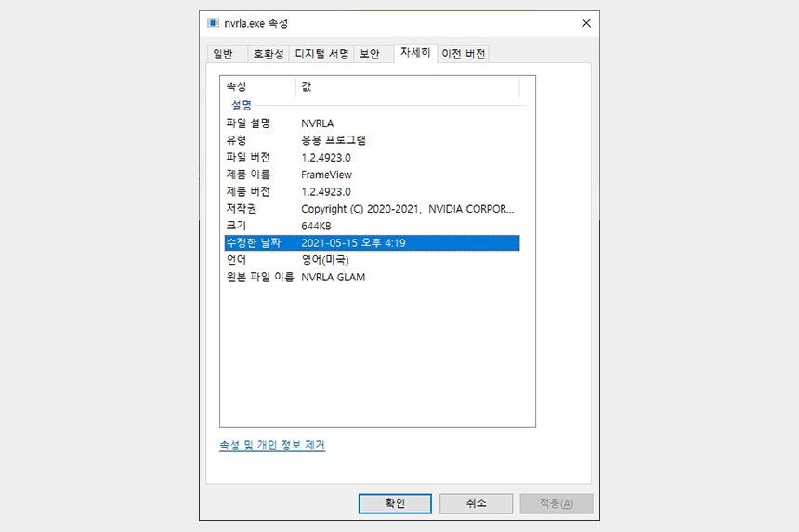
Task: Open the 디지털 서명 tab
Action: pyautogui.click(x=321, y=54)
